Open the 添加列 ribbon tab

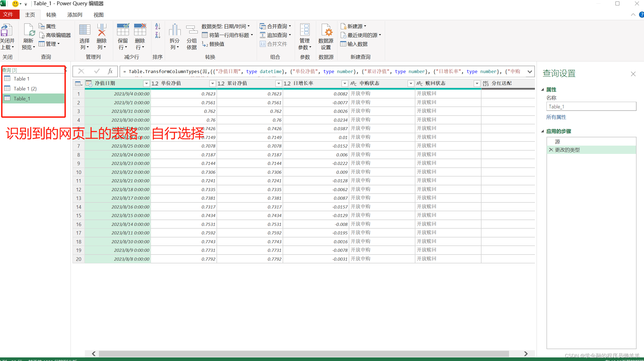click(75, 15)
